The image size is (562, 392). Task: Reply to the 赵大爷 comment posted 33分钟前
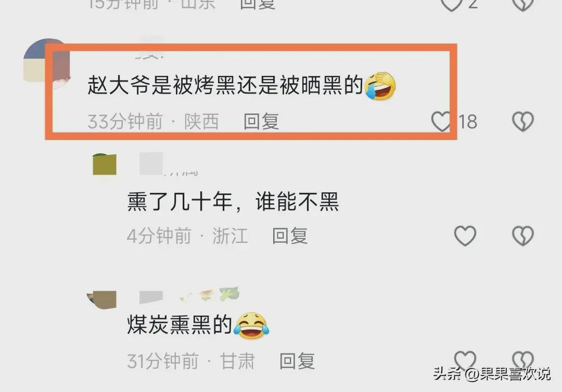[x=261, y=122]
